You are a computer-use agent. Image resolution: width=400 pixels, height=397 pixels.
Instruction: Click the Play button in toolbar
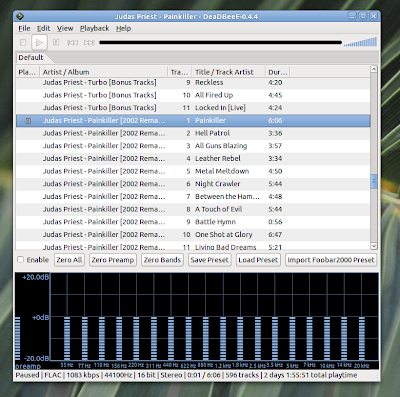point(39,42)
